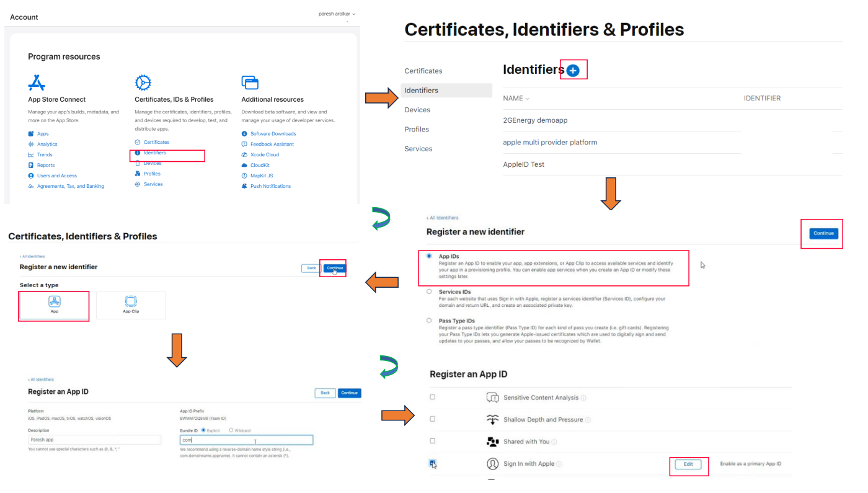Click the Feedback Assistant icon
Viewport: 868px width, 493px height.
point(243,143)
